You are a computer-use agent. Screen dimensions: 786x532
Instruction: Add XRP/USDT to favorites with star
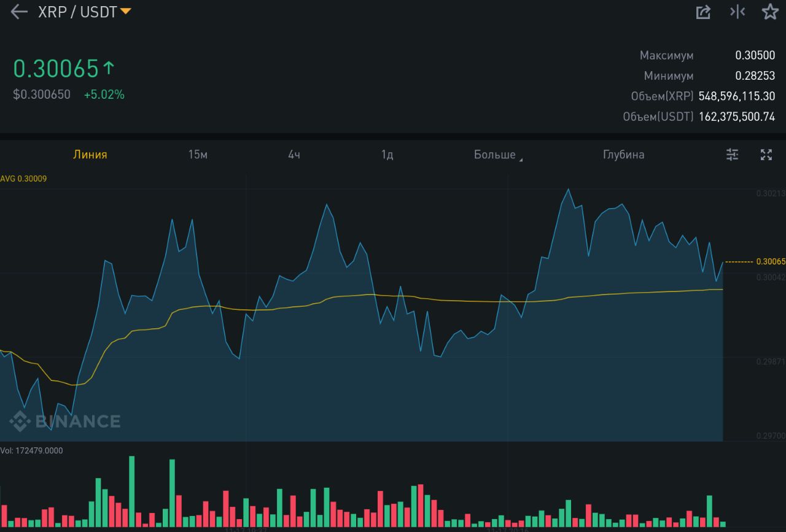pyautogui.click(x=770, y=12)
